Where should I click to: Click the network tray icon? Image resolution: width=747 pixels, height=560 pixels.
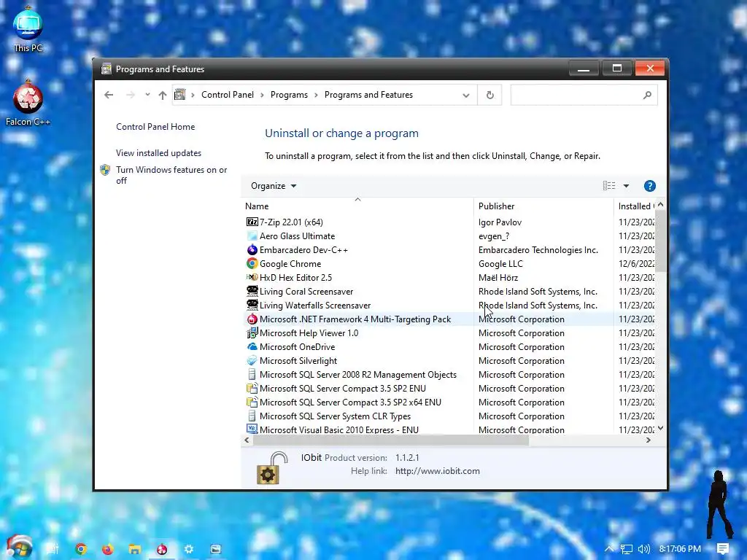626,549
